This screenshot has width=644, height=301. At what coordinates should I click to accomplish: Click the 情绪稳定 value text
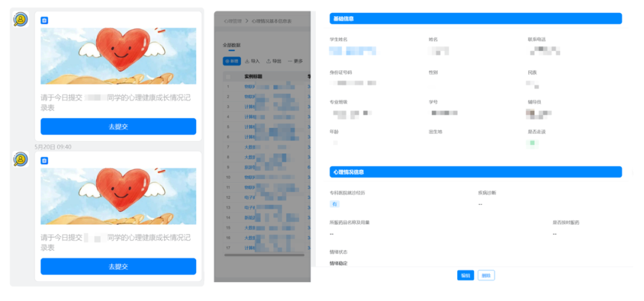tap(339, 263)
